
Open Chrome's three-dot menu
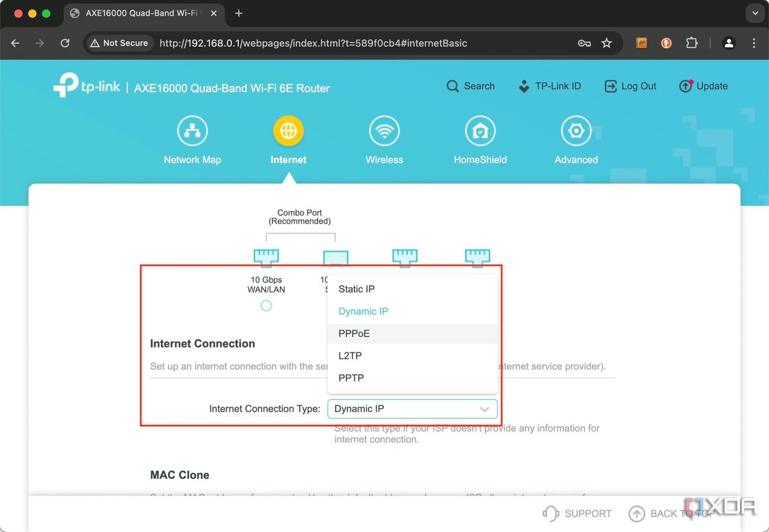754,43
